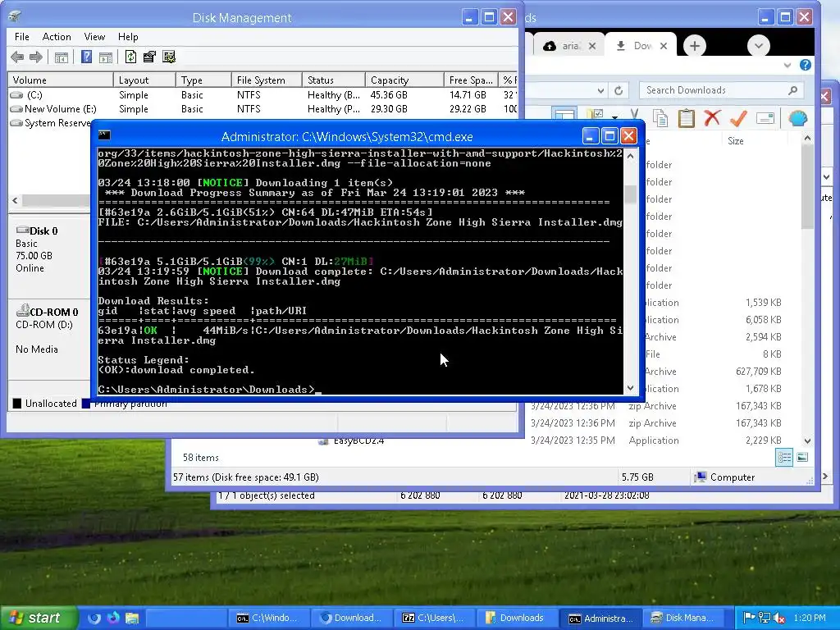This screenshot has width=840, height=630.
Task: Switch to the Disk Mana... taskbar button
Action: click(682, 618)
